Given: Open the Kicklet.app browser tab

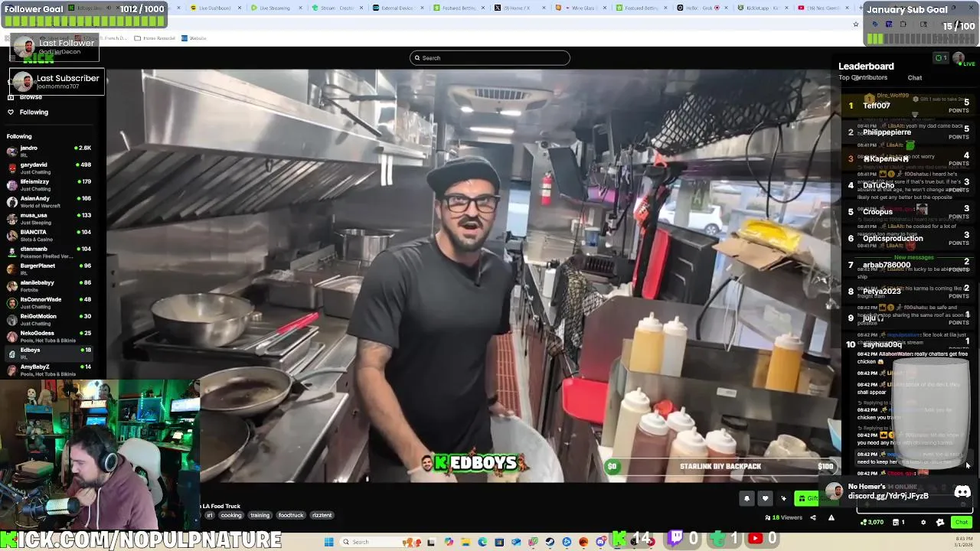Looking at the screenshot, I should click(763, 8).
